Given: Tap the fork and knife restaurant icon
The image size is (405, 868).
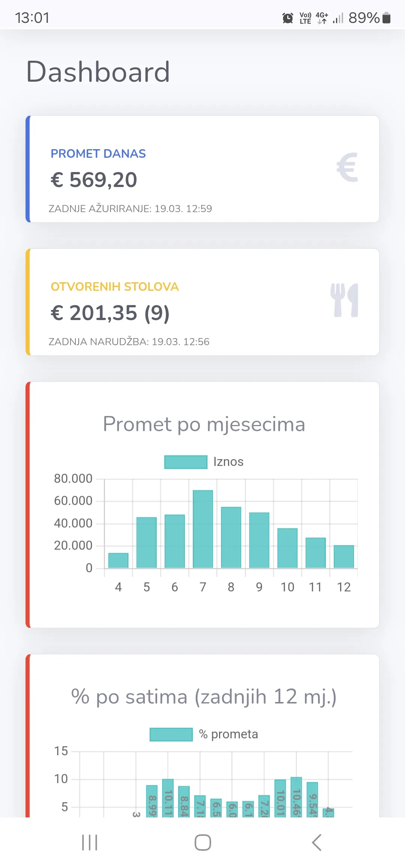Looking at the screenshot, I should (345, 301).
